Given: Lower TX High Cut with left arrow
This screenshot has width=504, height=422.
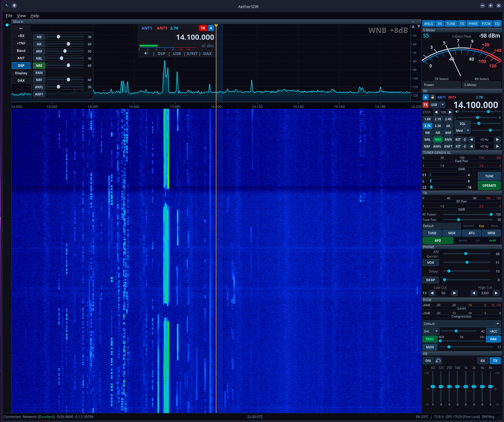Looking at the screenshot, I should click(474, 293).
